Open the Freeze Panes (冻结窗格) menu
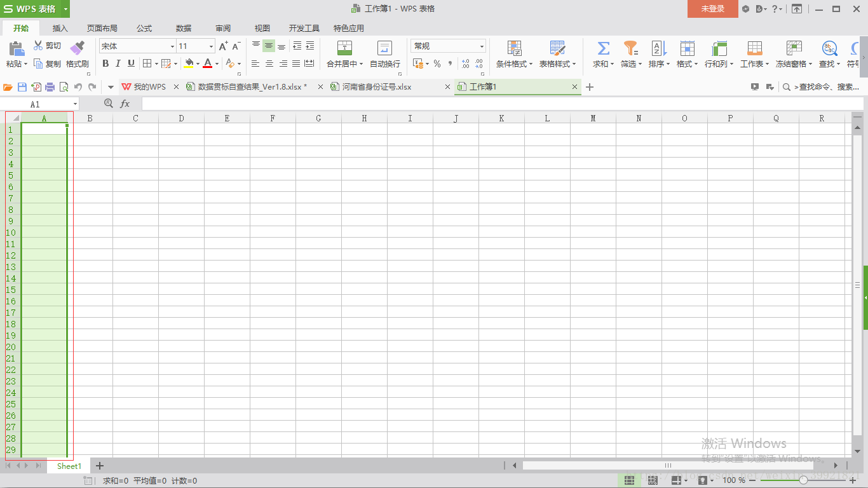 (x=794, y=55)
